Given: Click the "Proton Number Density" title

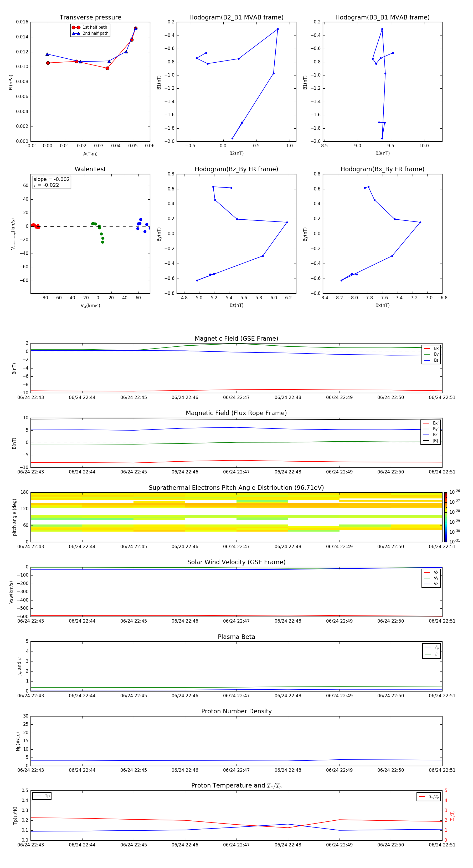Looking at the screenshot, I should 236,711.
